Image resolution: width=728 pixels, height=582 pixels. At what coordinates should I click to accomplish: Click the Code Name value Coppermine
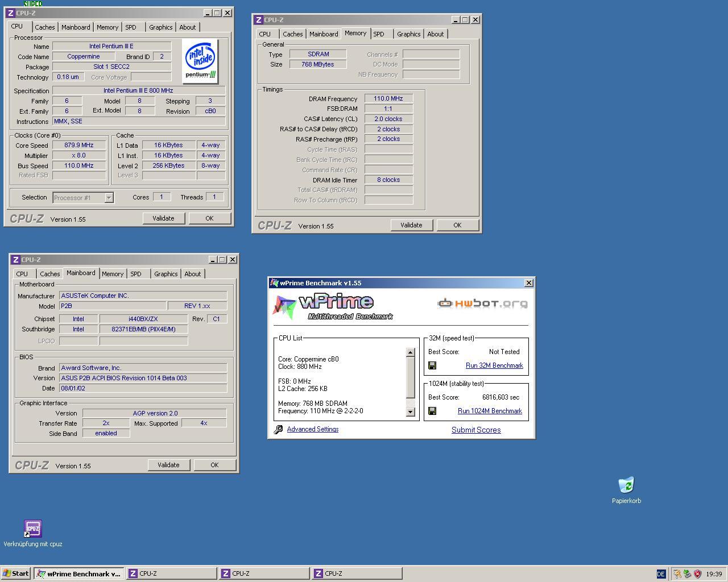(x=84, y=56)
